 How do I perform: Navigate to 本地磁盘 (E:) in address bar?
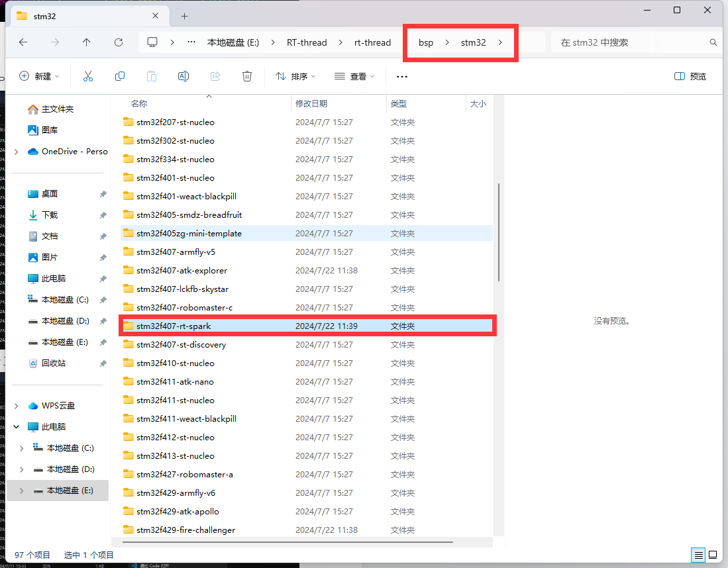point(233,42)
